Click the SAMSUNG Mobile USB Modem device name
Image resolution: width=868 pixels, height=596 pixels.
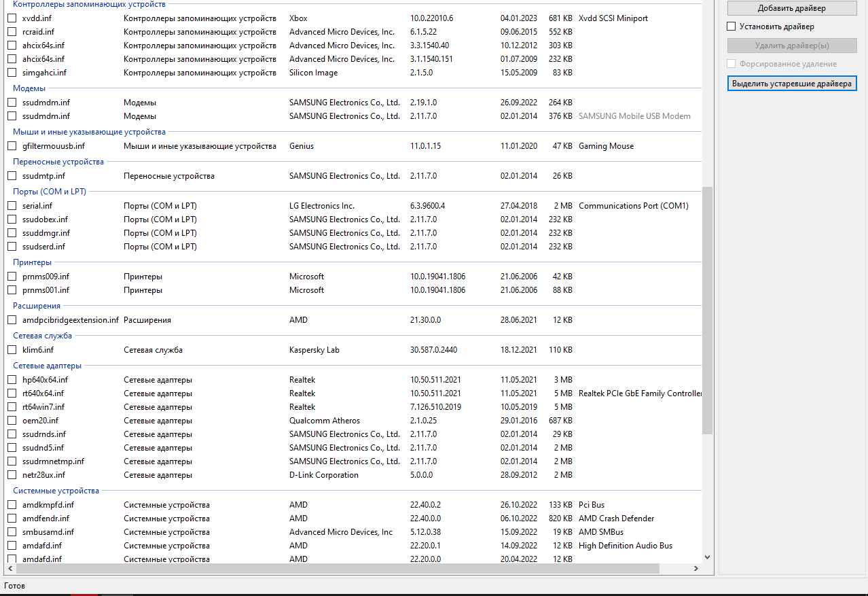[634, 116]
